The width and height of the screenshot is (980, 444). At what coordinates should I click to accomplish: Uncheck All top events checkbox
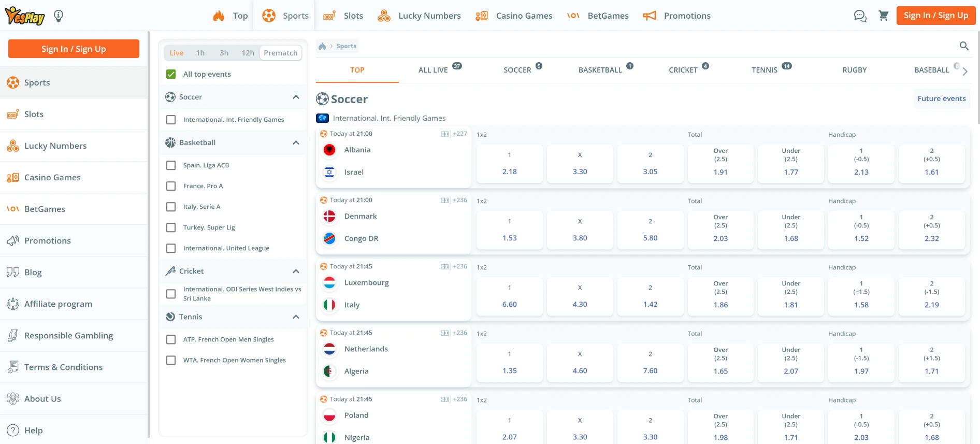click(x=171, y=74)
